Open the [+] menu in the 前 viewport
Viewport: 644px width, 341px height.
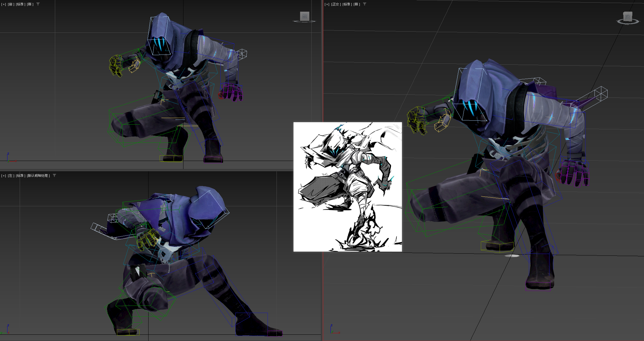click(x=4, y=4)
